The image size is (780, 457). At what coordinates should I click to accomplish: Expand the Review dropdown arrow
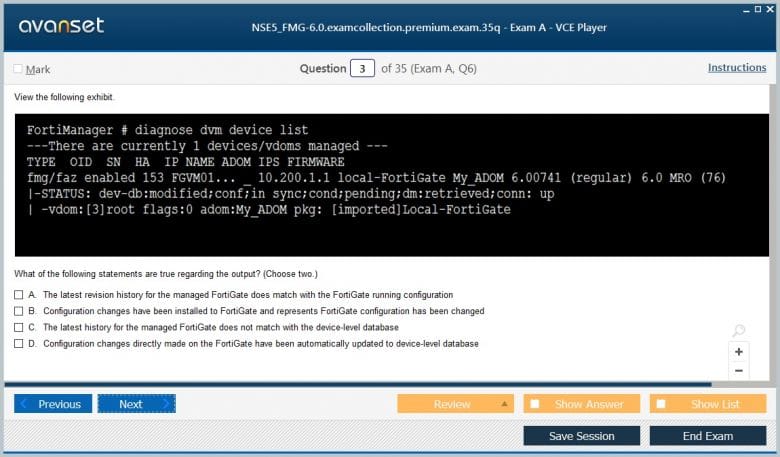pyautogui.click(x=504, y=404)
